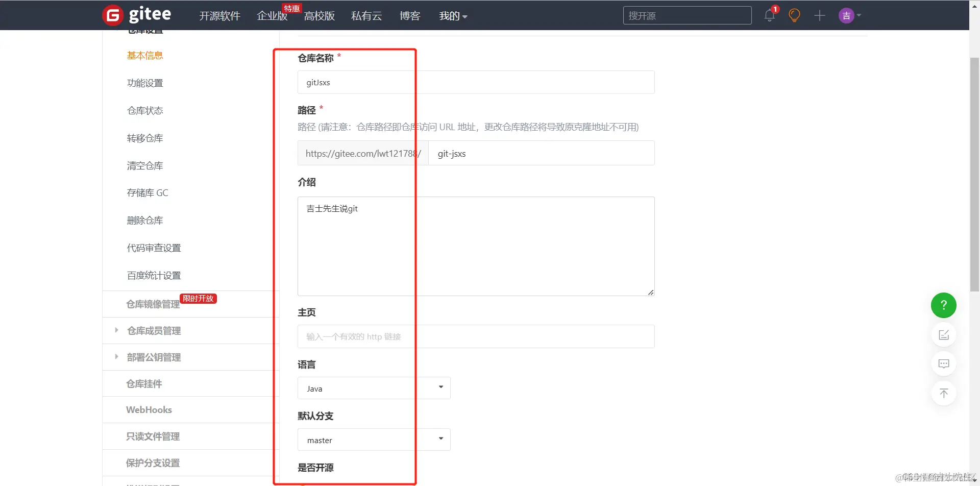Open the WebHooks settings
The width and height of the screenshot is (980, 486).
pyautogui.click(x=149, y=409)
